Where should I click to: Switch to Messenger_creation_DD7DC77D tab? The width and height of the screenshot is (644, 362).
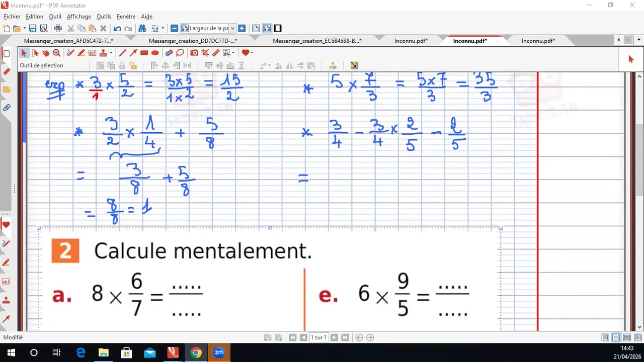pos(193,41)
